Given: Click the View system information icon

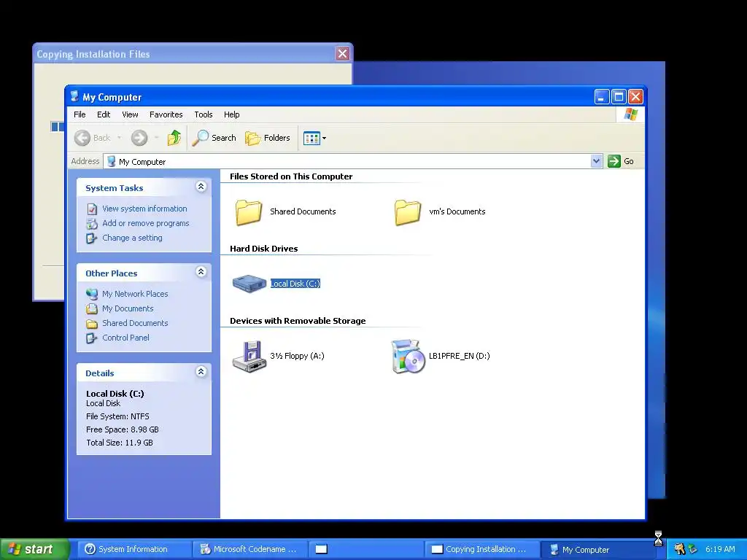Looking at the screenshot, I should tap(92, 209).
